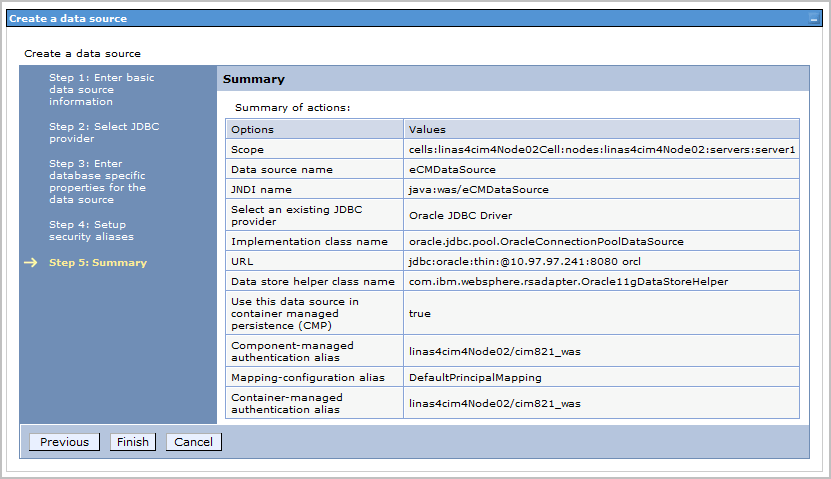Click the Options column header
831x479 pixels.
pos(252,129)
